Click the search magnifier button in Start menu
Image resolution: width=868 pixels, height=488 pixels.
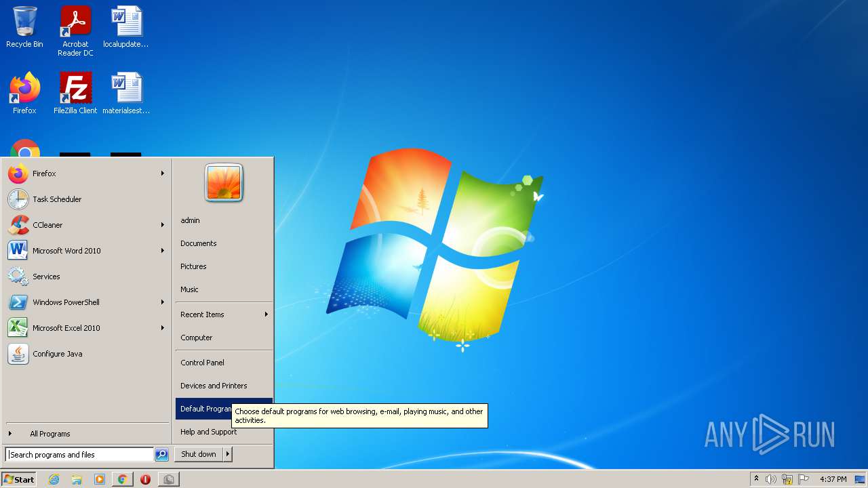point(161,455)
